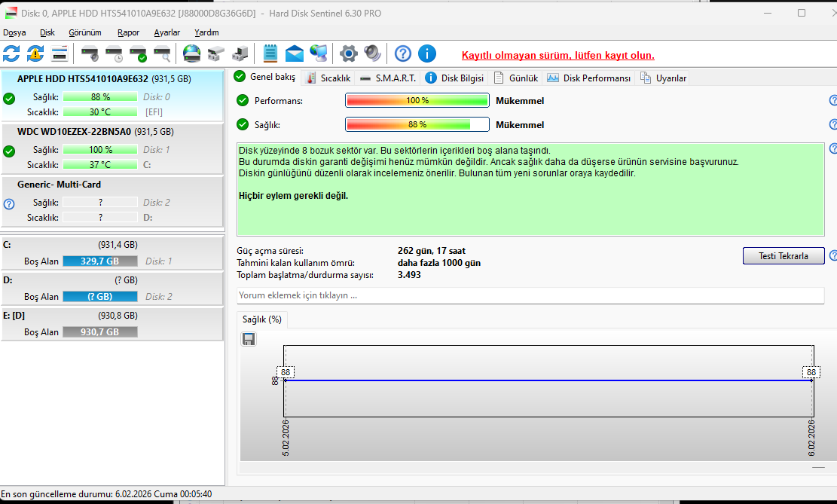Click the Yorum eklemek için tıklayın comment field
837x504 pixels.
tap(530, 295)
